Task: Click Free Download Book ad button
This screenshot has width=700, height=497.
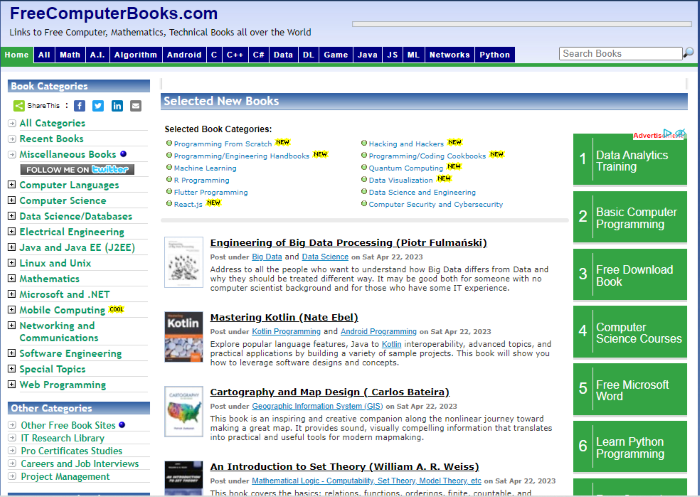Action: [x=630, y=275]
